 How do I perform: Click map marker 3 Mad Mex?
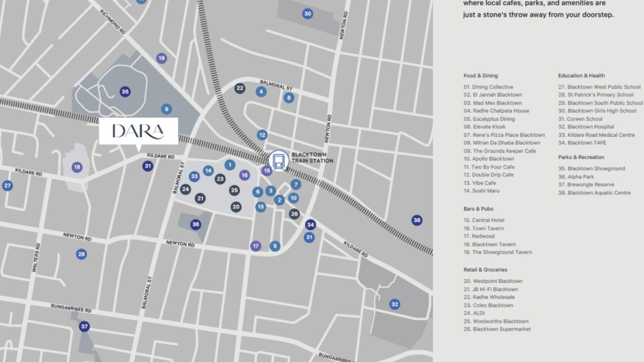tap(271, 191)
